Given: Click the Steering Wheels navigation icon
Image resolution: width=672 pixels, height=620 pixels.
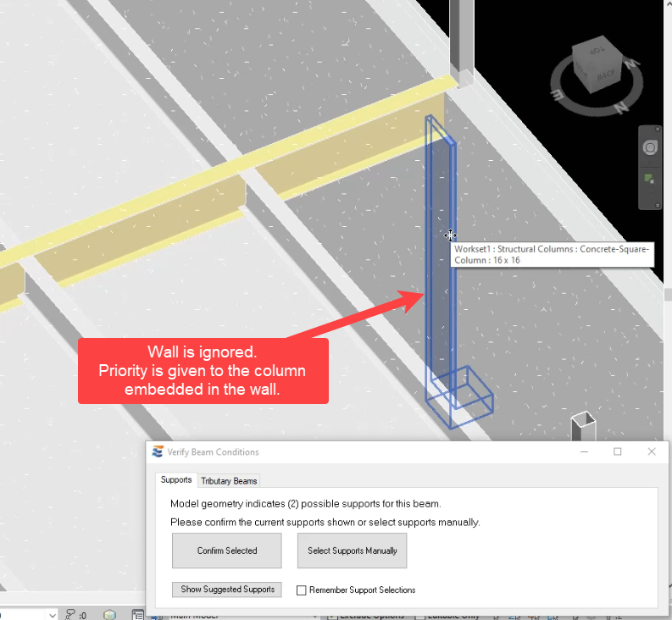Looking at the screenshot, I should coord(650,147).
